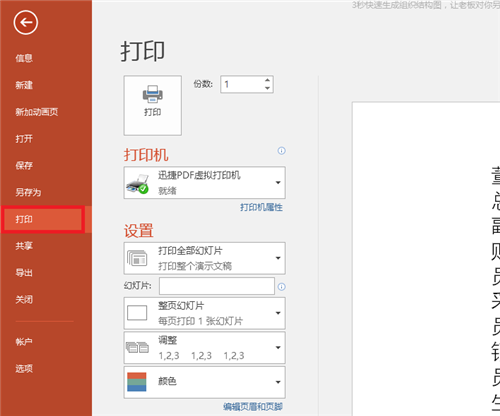Click 保存 in the sidebar
Screen dimensions: 500x416
coord(24,165)
